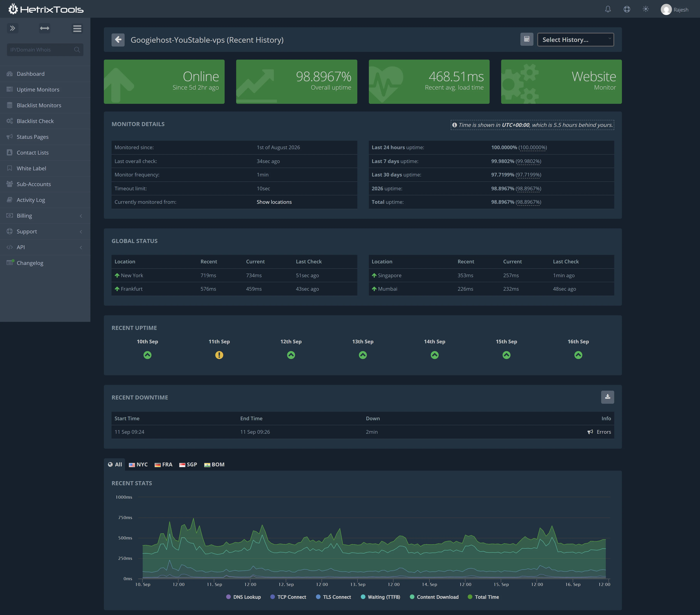This screenshot has height=615, width=700.
Task: Click the 468.51ms load time card
Action: pos(429,82)
